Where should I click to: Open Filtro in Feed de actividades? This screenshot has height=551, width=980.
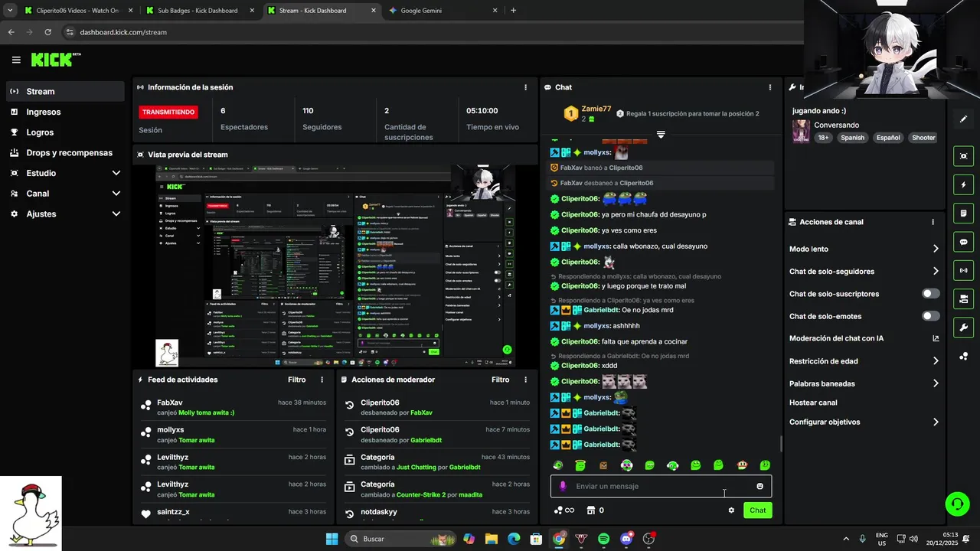296,380
